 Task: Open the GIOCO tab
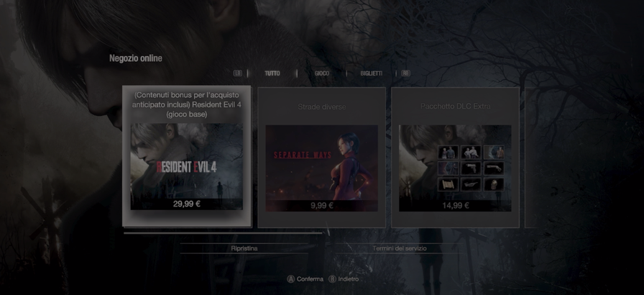[x=322, y=73]
